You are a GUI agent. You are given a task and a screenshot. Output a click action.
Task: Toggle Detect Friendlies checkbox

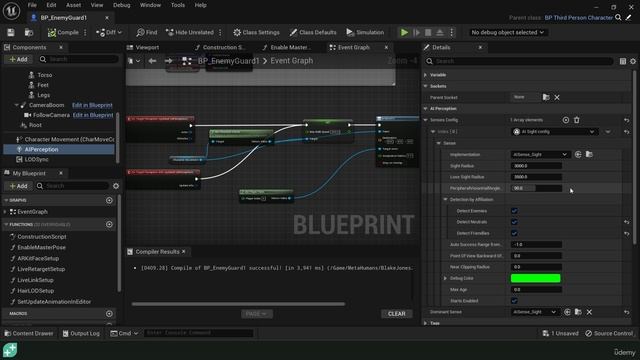point(514,233)
